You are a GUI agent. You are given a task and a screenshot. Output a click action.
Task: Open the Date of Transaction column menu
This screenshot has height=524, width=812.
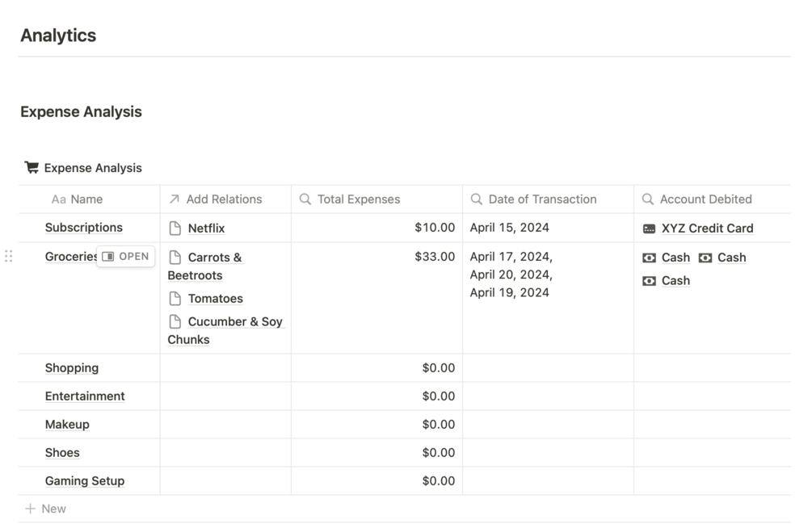[542, 199]
